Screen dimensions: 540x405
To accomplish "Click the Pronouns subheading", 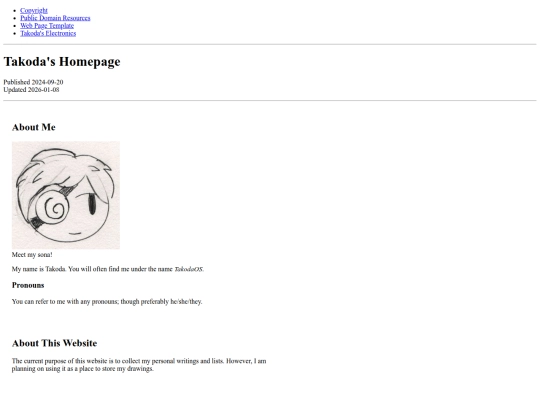I will pyautogui.click(x=28, y=285).
